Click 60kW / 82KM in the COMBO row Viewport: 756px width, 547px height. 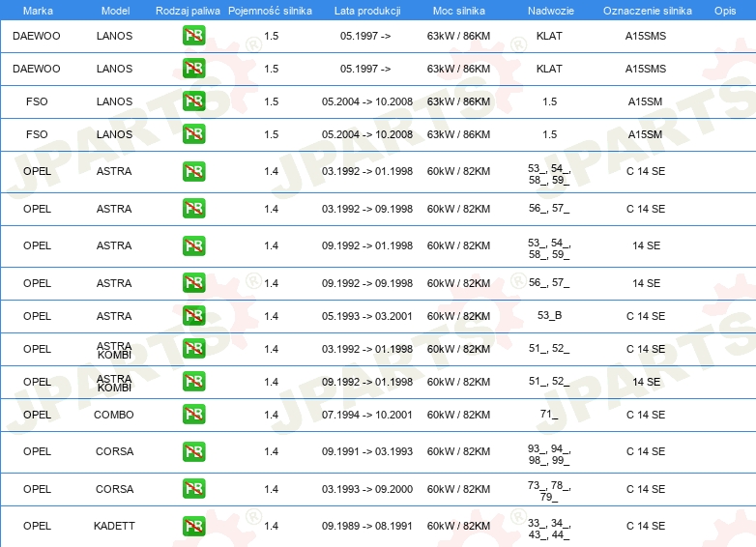tap(458, 415)
